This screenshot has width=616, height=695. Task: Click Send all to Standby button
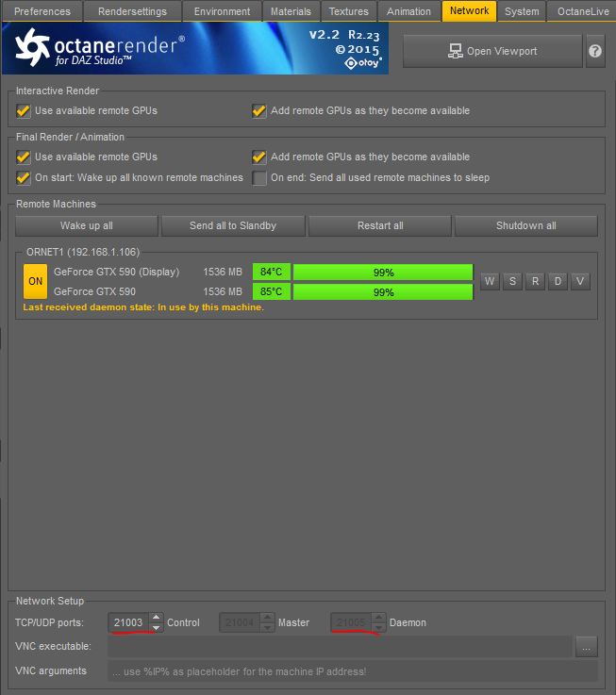tap(233, 225)
